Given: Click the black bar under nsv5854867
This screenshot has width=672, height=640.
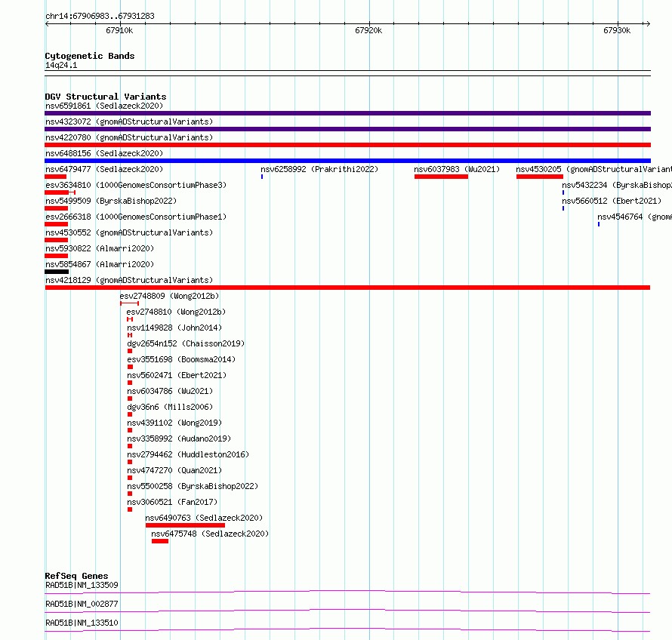Looking at the screenshot, I should [x=57, y=272].
